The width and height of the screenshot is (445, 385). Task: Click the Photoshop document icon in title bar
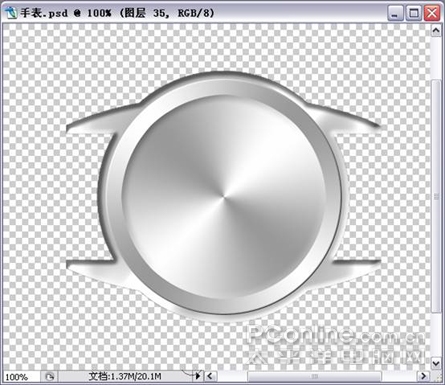coord(11,13)
